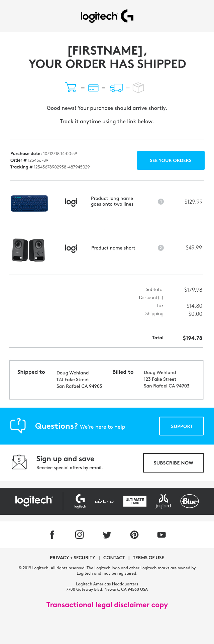
Task: Open the Jaybird brand logo
Action: pyautogui.click(x=163, y=501)
